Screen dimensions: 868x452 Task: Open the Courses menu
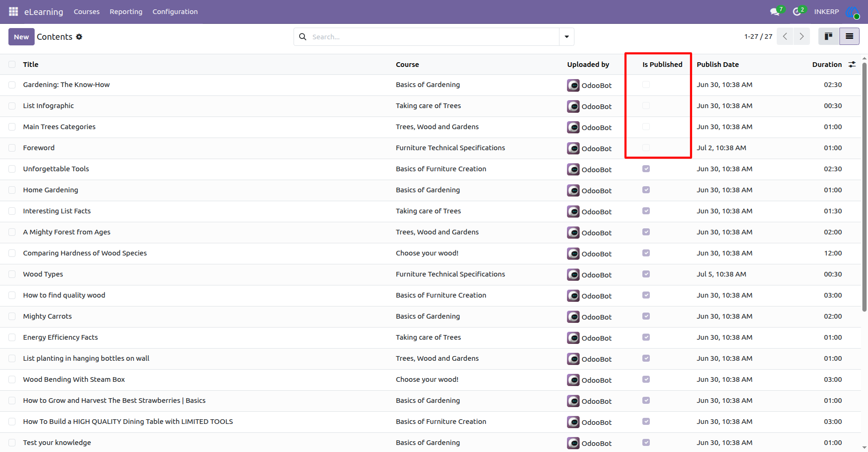click(87, 12)
